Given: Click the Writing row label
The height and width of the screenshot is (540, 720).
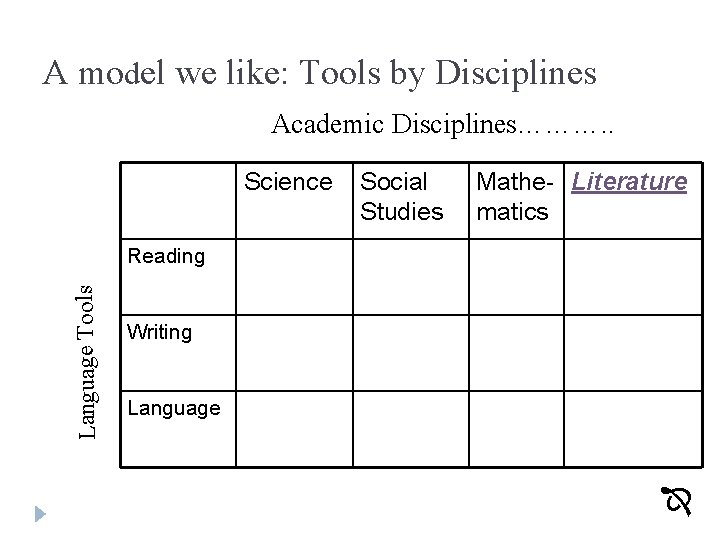Looking at the screenshot, I should click(x=160, y=332).
